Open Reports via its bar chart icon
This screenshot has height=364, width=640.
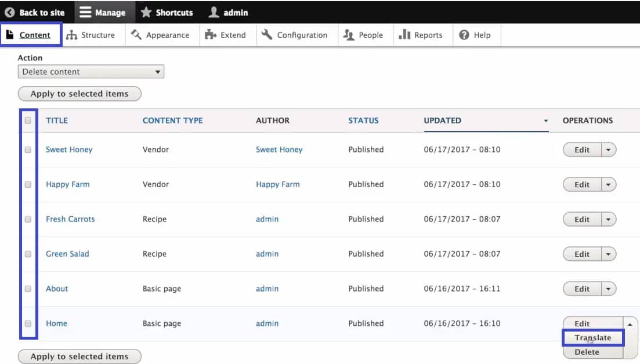405,35
